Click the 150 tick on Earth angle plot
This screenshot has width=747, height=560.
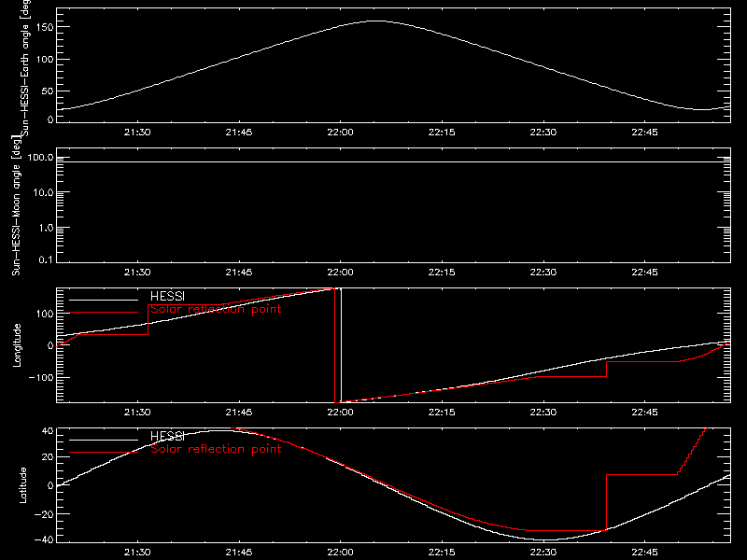[x=45, y=27]
